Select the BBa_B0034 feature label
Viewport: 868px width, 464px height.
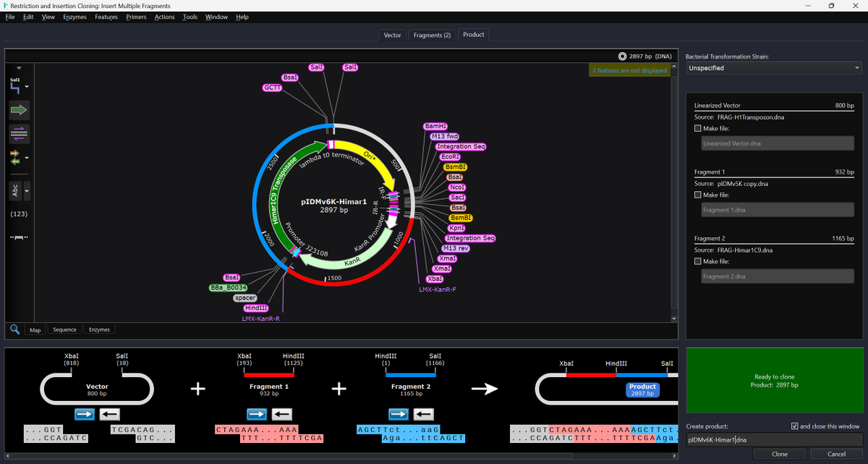(229, 287)
